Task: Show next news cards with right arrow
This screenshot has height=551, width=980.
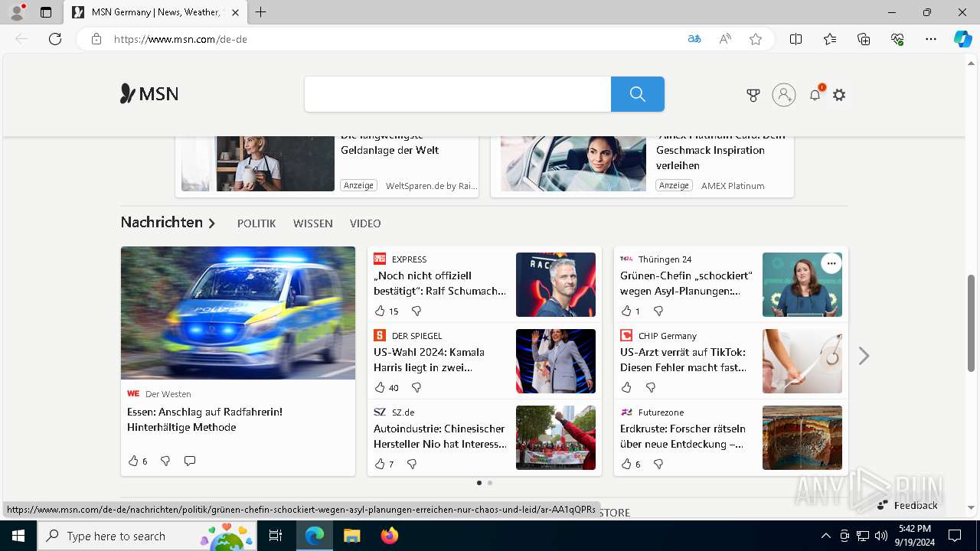Action: click(x=864, y=356)
